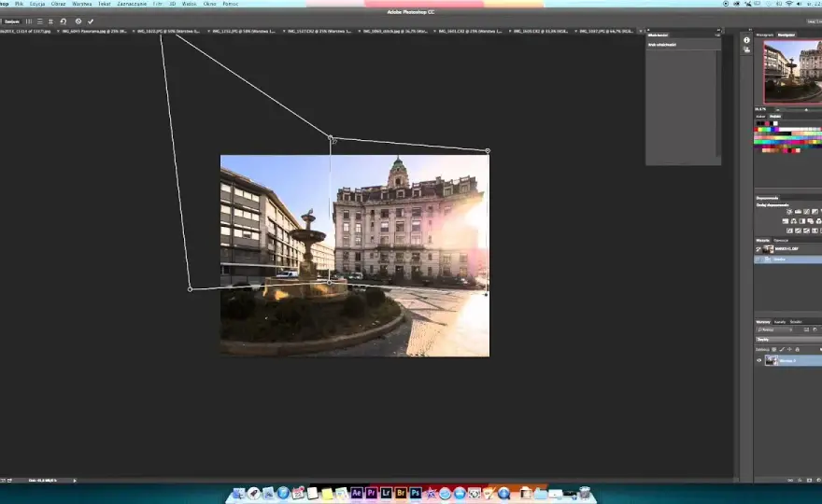Click the Levels adjustment icon
This screenshot has height=504, width=822.
[x=798, y=212]
